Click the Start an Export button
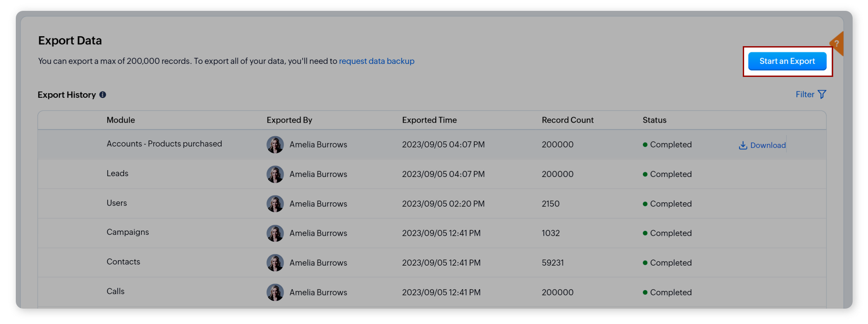The height and width of the screenshot is (324, 868). 787,61
